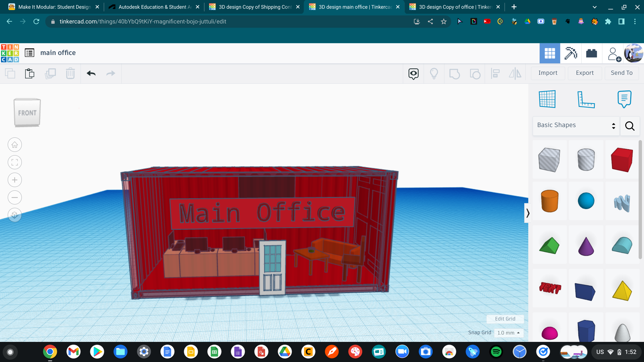The height and width of the screenshot is (362, 644).
Task: Pick the red Box shape
Action: tap(622, 160)
